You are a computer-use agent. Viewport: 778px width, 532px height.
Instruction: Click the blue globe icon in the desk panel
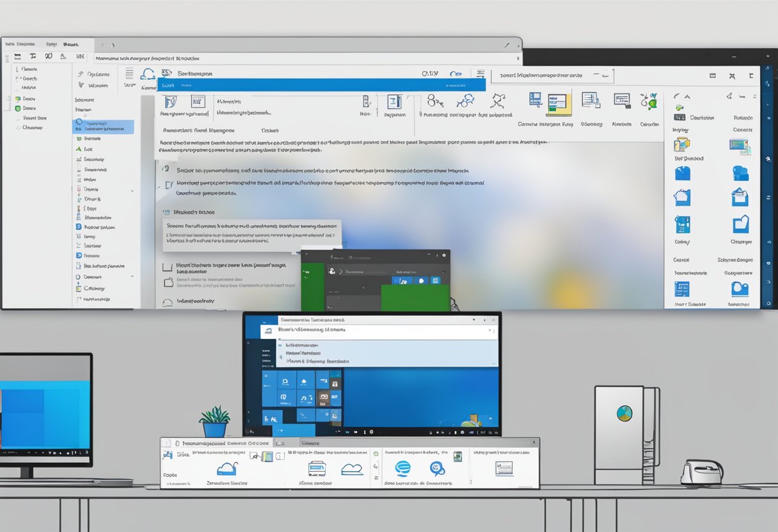402,468
